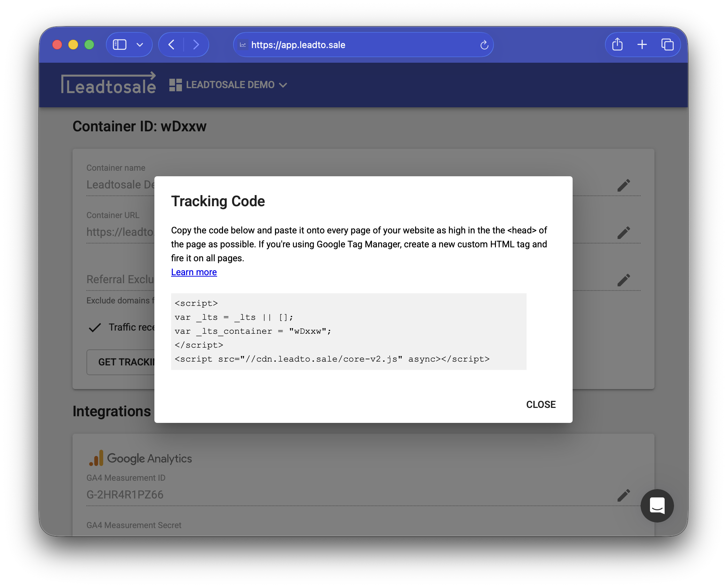Click the chart icon in the address bar
Screen dimensions: 727x588
tap(243, 45)
